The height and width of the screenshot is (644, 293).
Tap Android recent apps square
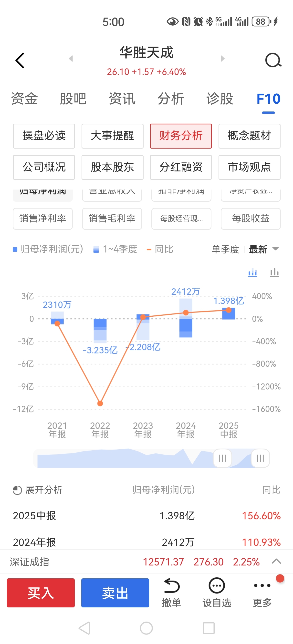[209, 628]
